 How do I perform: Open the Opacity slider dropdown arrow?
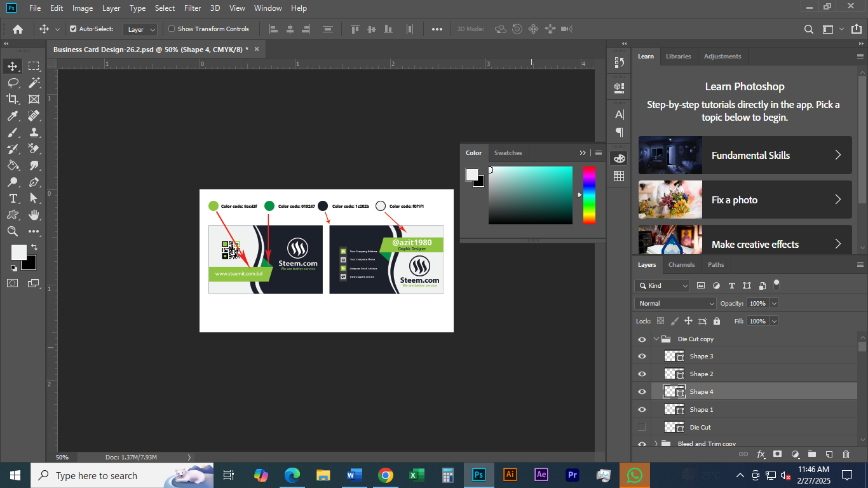point(774,304)
